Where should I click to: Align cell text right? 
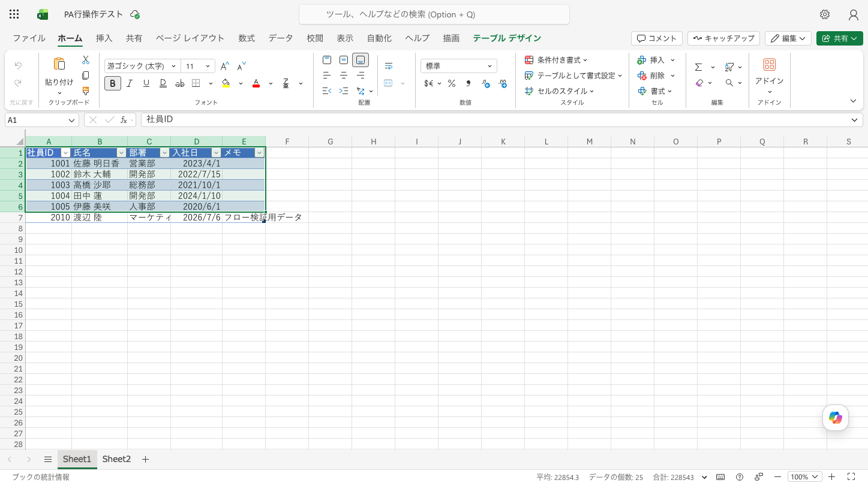point(361,76)
